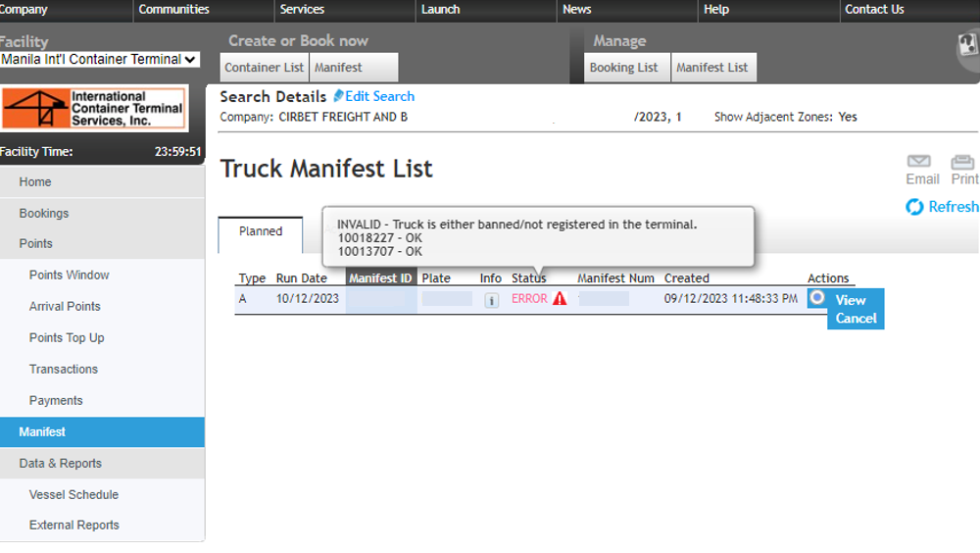This screenshot has height=553, width=980.
Task: Click the pencil icon beside Edit Search
Action: (339, 96)
